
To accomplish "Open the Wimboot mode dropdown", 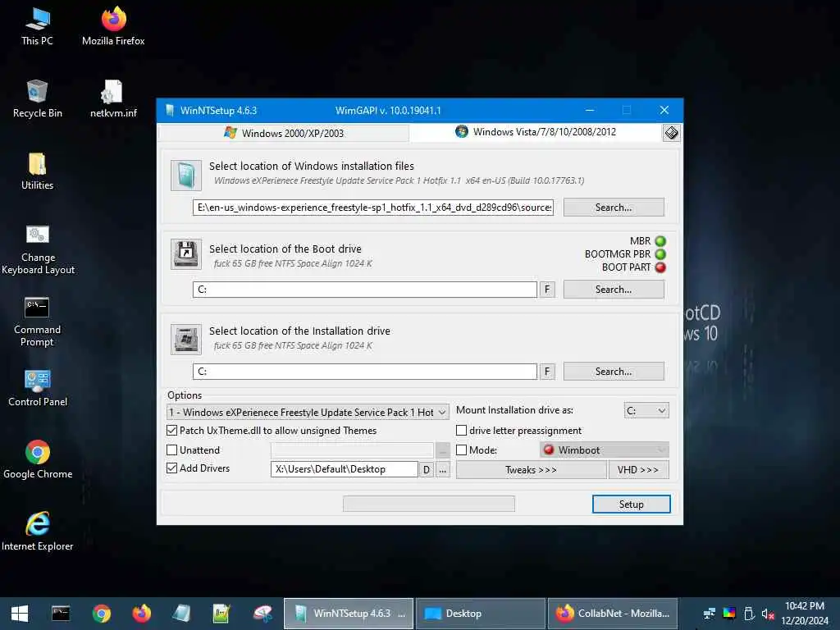I will [x=605, y=450].
